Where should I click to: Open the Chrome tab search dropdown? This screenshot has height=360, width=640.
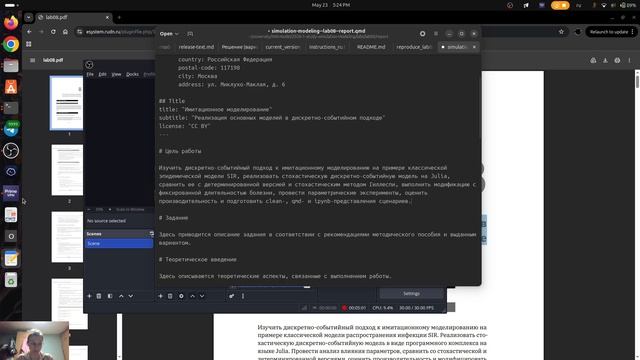[28, 18]
